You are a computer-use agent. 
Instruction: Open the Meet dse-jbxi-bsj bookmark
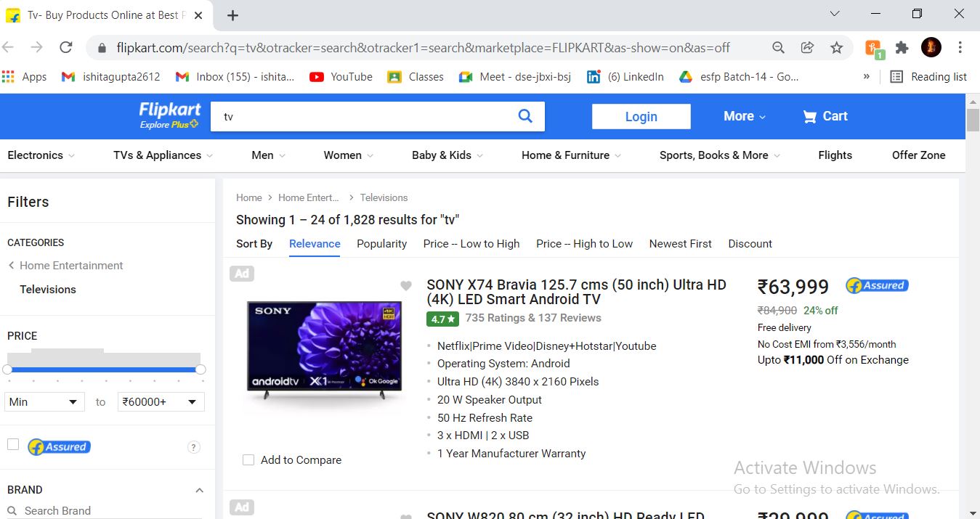point(515,77)
